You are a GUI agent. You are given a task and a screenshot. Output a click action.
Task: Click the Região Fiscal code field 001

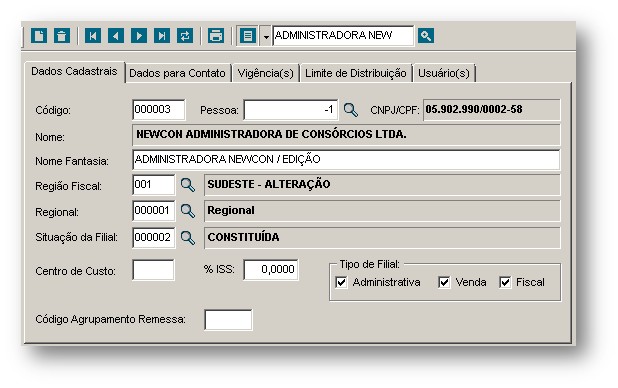154,185
